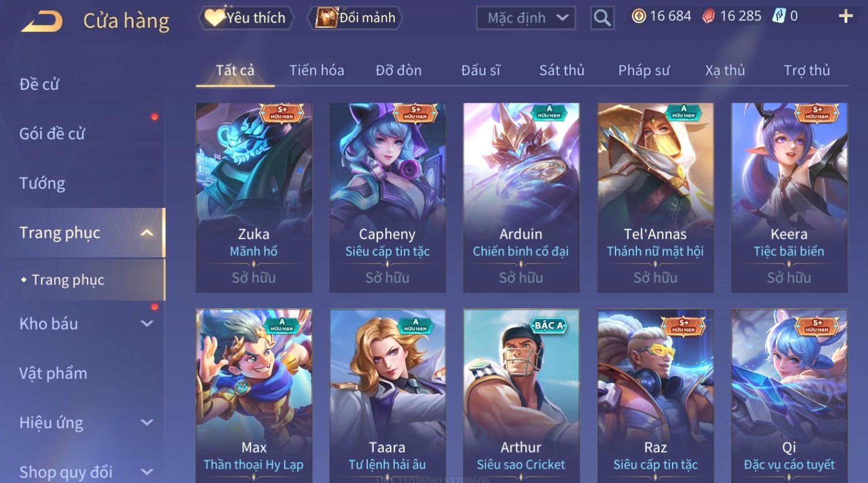Image resolution: width=868 pixels, height=483 pixels.
Task: Tap the gold coin icon
Action: pos(639,16)
